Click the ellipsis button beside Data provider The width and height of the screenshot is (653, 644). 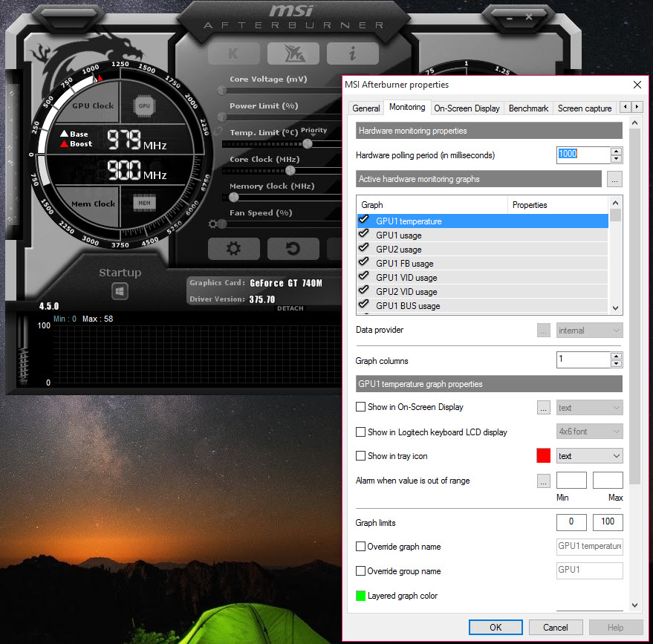click(544, 331)
